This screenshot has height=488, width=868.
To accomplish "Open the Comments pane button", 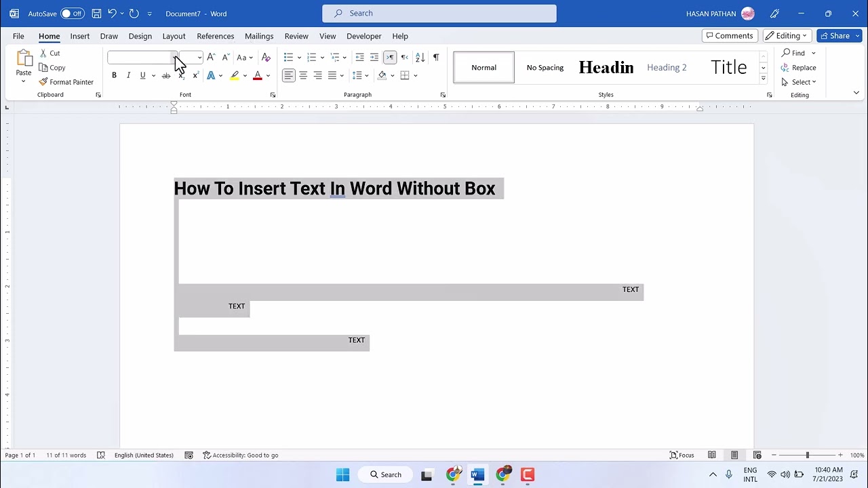I will [x=730, y=36].
